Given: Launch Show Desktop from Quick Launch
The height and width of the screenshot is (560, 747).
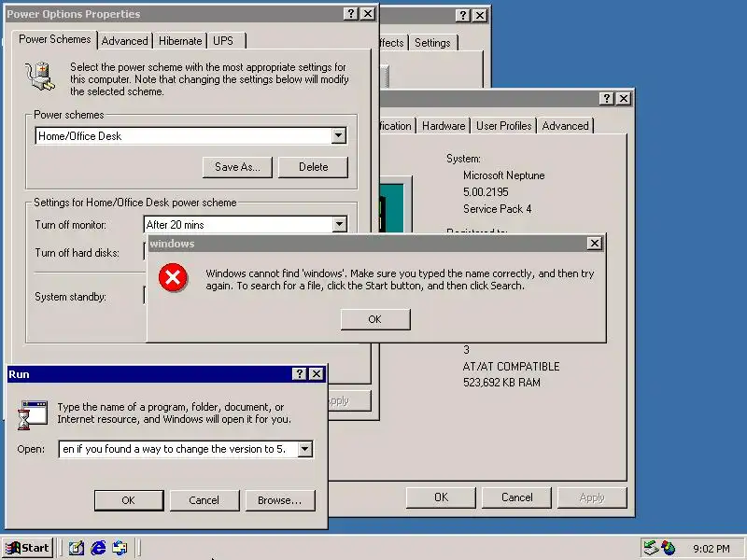Looking at the screenshot, I should coord(77,548).
